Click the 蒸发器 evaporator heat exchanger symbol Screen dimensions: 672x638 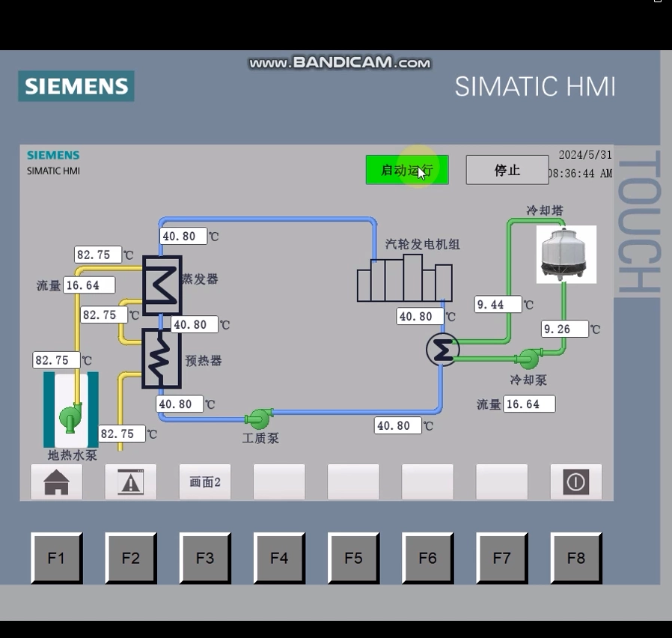pyautogui.click(x=162, y=285)
